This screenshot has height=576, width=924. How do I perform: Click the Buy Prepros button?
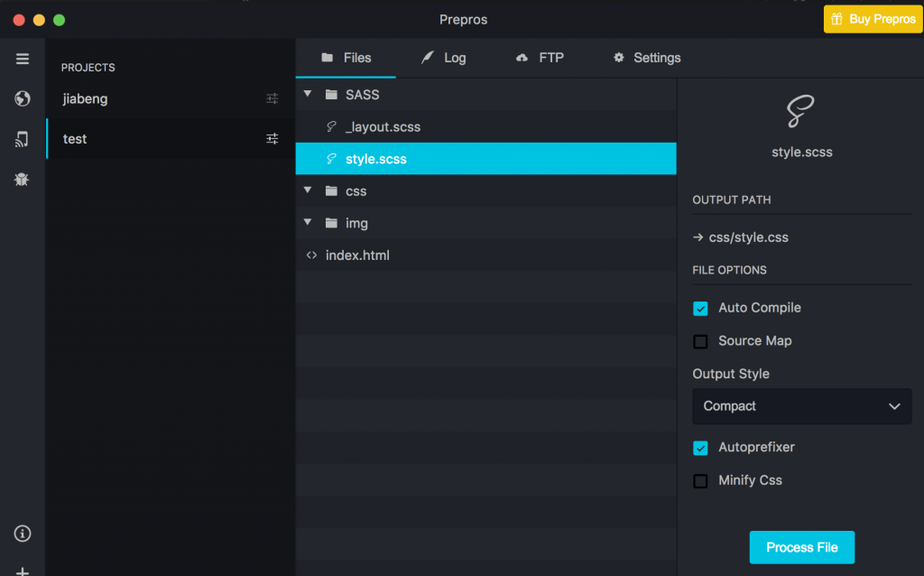(x=873, y=19)
